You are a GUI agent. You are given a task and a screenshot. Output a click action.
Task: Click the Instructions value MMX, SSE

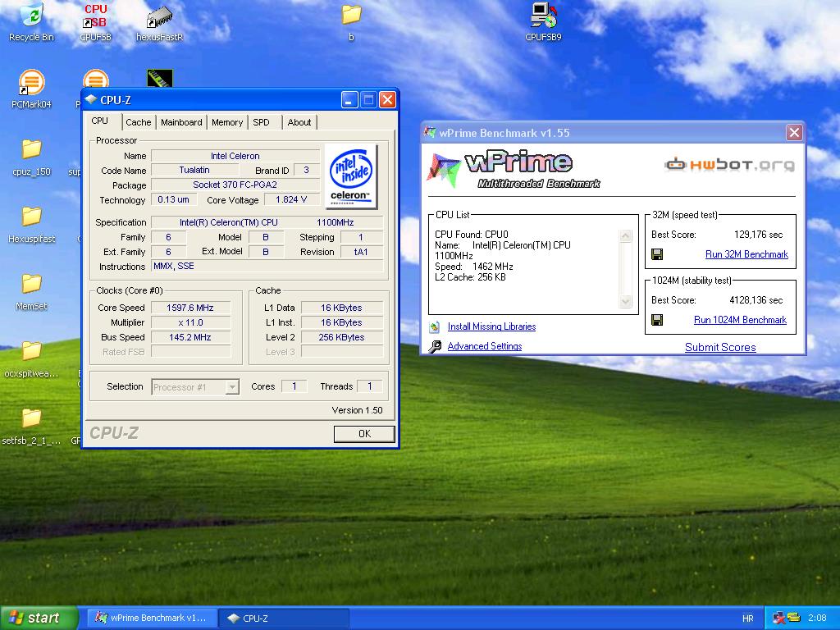click(267, 266)
